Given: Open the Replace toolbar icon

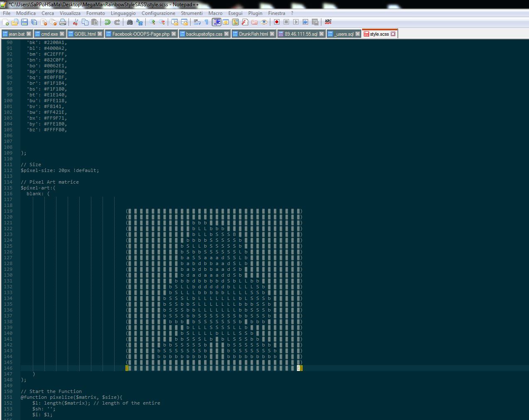Looking at the screenshot, I should coord(140,22).
